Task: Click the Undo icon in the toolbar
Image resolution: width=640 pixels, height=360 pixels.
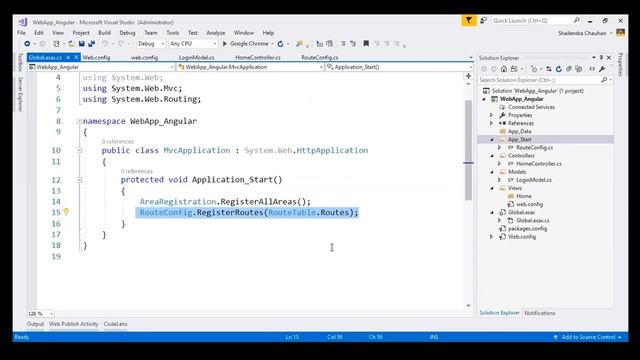Action: pos(105,44)
